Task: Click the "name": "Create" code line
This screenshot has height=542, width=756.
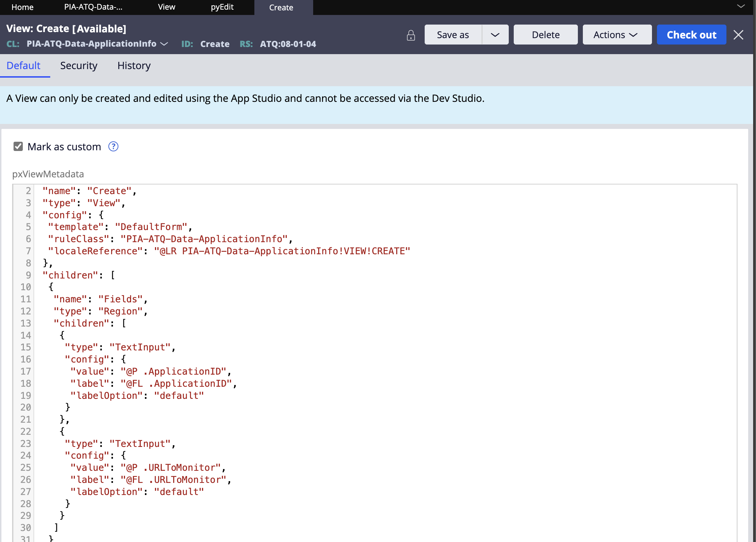Action: pos(89,191)
